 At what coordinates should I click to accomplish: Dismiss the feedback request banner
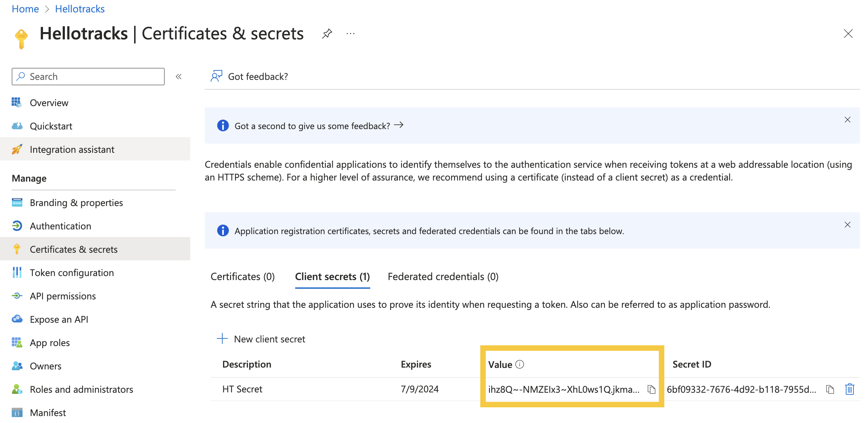(847, 120)
